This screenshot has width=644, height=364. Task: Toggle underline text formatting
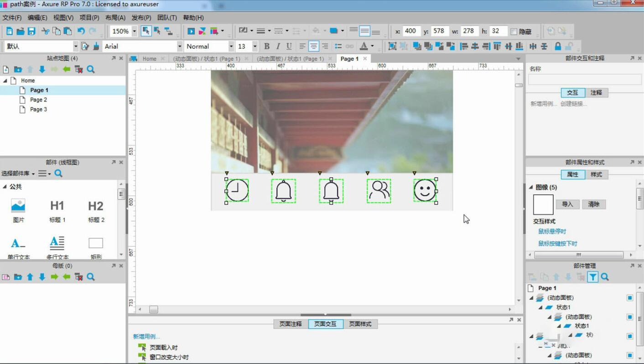[x=289, y=46]
